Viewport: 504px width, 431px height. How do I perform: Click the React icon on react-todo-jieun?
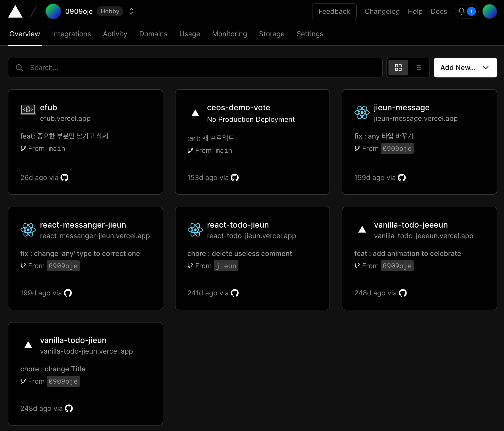coord(195,230)
